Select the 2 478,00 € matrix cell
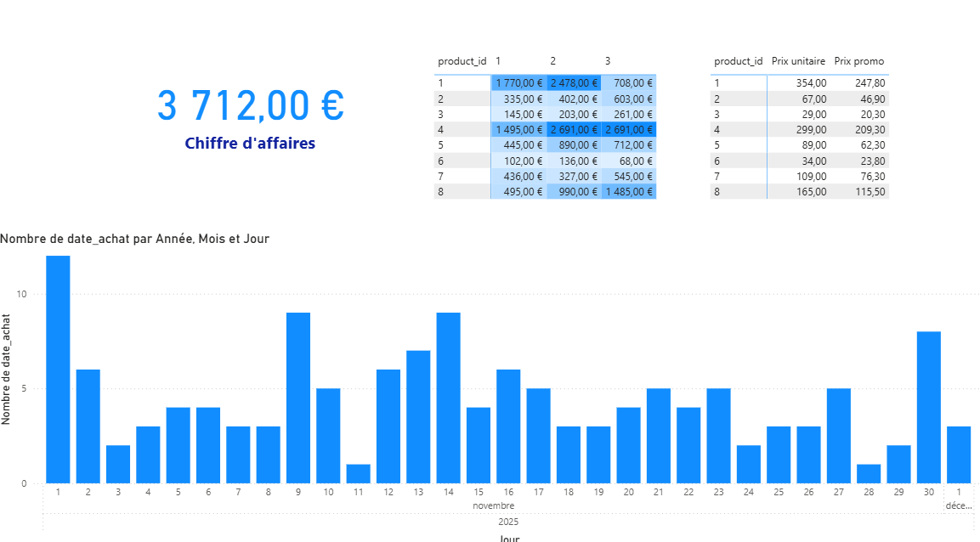Screen dimensions: 980x542 (574, 83)
